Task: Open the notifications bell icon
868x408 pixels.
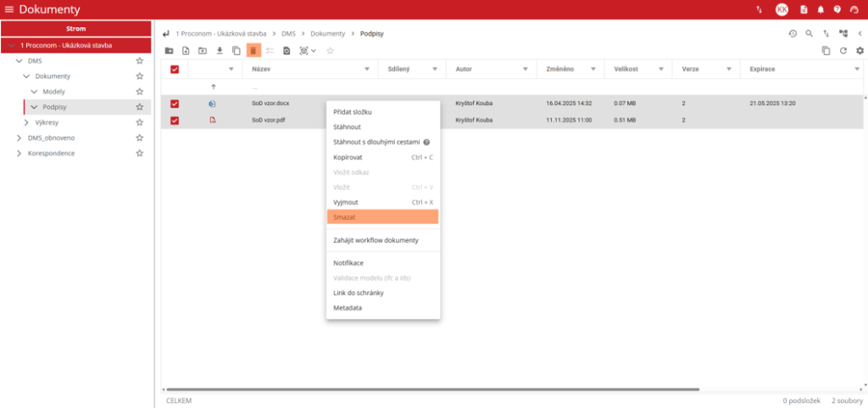Action: [x=821, y=9]
